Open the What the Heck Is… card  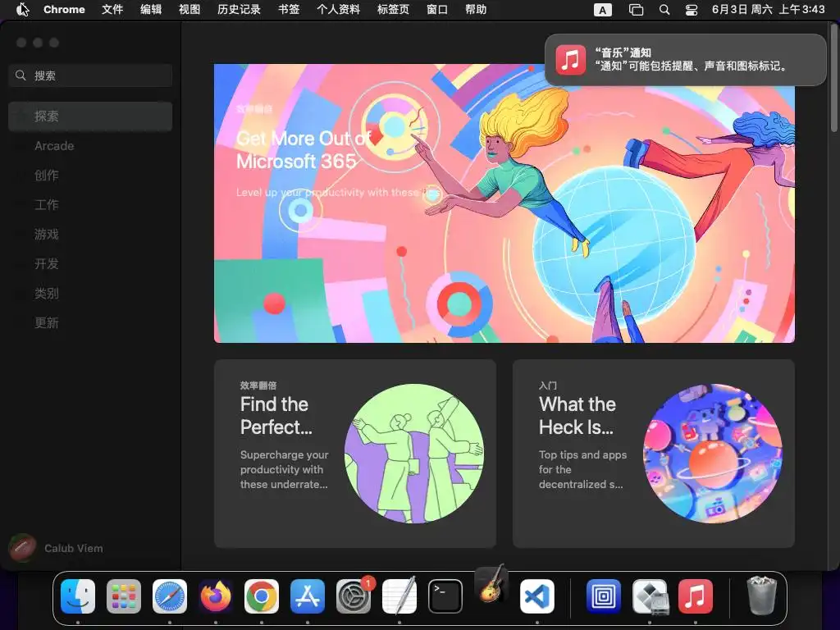tap(654, 453)
